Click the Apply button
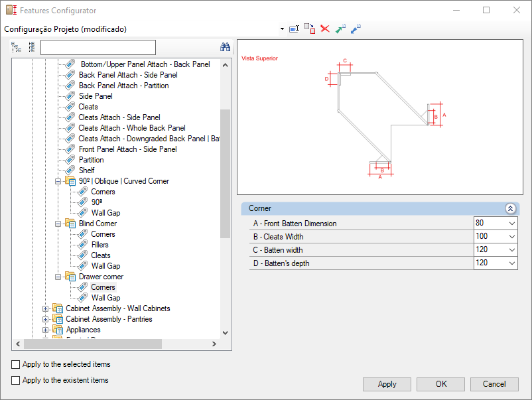The width and height of the screenshot is (532, 400). (x=387, y=384)
